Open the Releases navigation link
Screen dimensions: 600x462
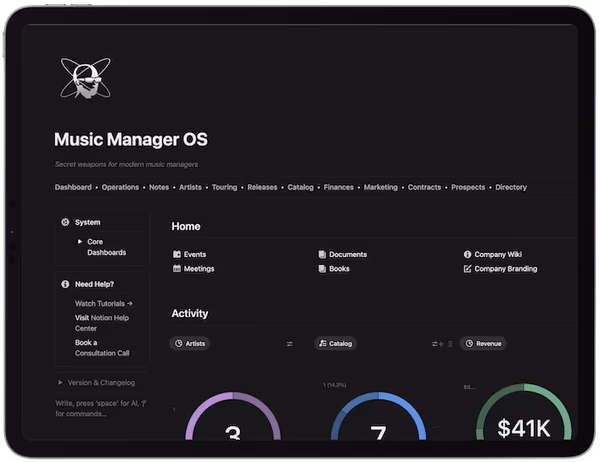262,187
